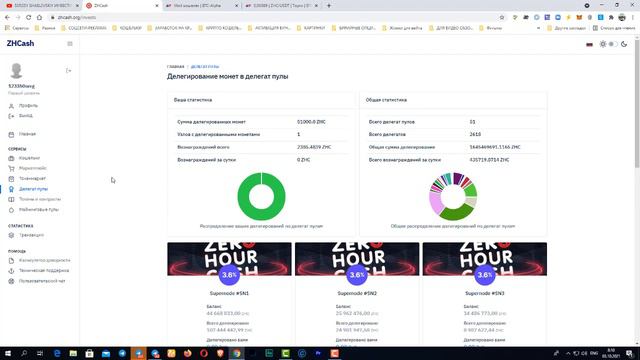The height and width of the screenshot is (360, 640).
Task: Open the extensions puzzle icon
Action: pos(611,18)
